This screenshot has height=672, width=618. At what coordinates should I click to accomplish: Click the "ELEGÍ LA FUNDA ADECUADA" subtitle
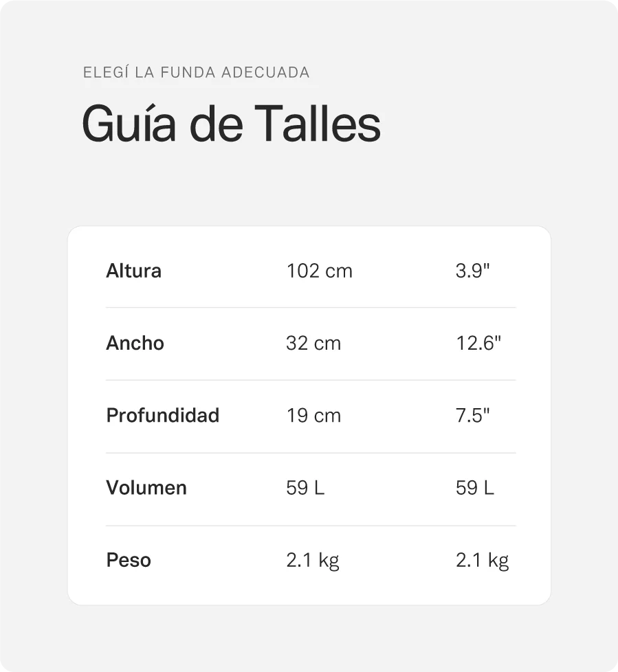[196, 72]
